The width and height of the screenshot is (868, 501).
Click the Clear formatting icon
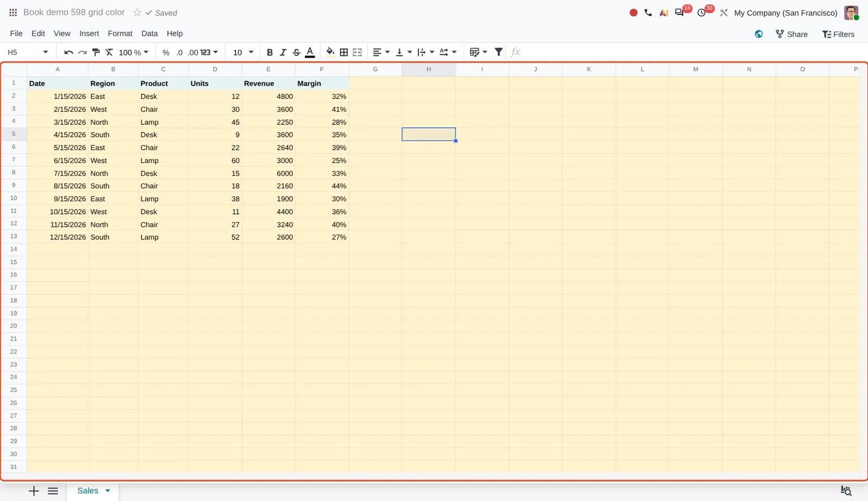pyautogui.click(x=109, y=52)
